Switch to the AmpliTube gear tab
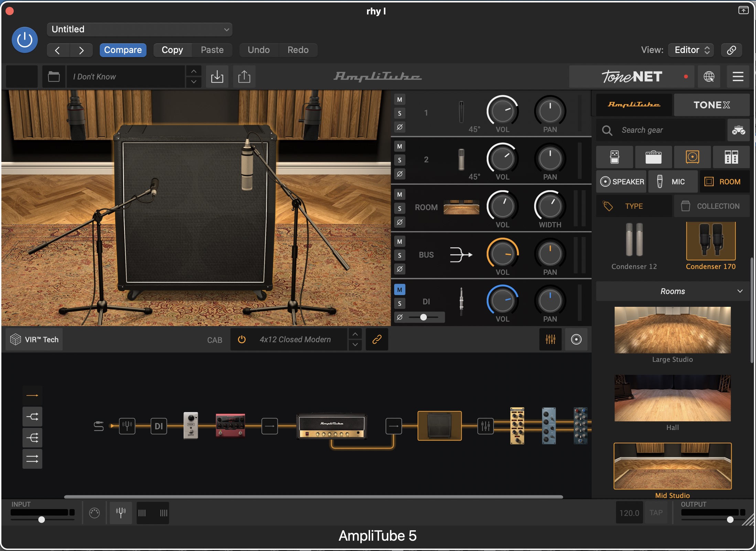This screenshot has height=551, width=756. click(634, 105)
